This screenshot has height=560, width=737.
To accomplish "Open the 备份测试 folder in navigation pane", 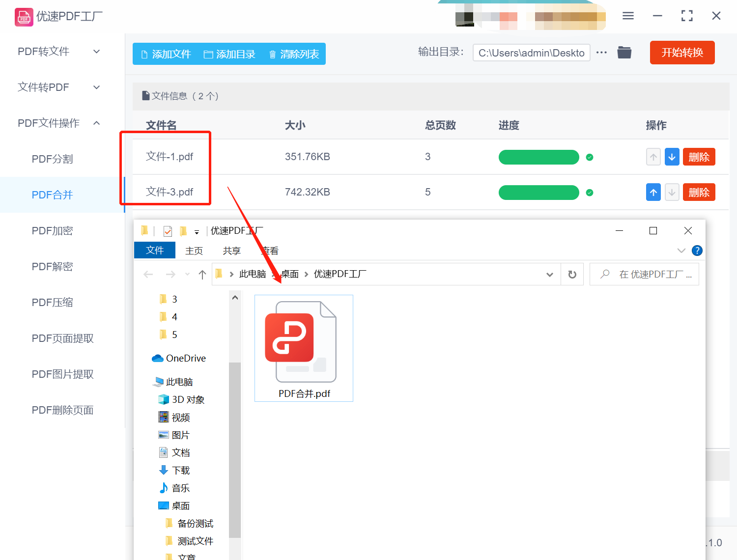I will (190, 523).
